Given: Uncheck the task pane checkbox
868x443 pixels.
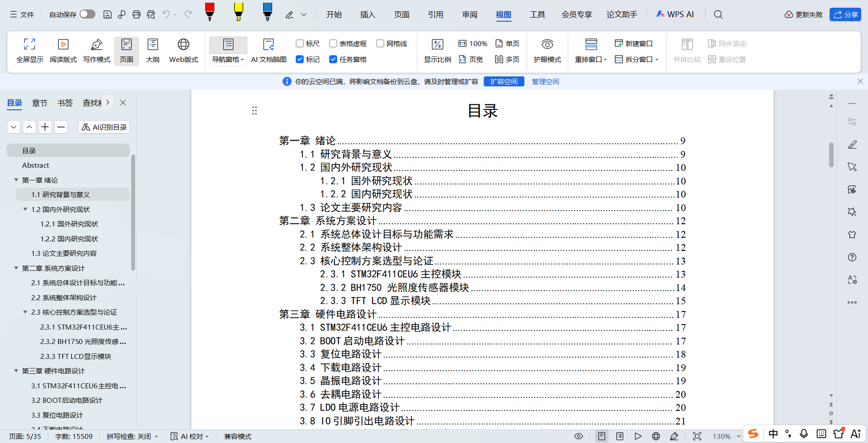Looking at the screenshot, I should (333, 59).
